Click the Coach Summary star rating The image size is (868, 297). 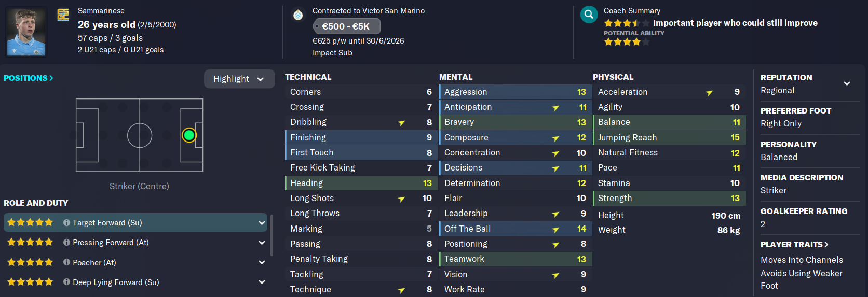[626, 23]
